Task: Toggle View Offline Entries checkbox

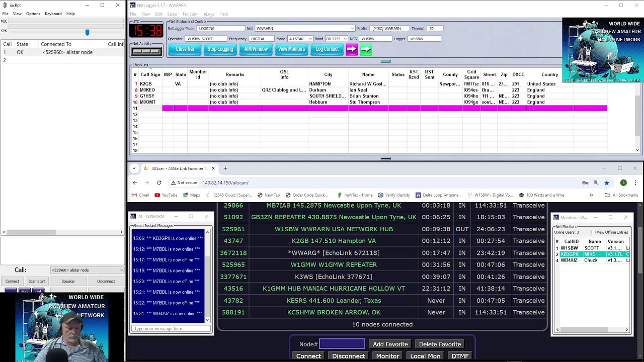Action: coord(593,232)
